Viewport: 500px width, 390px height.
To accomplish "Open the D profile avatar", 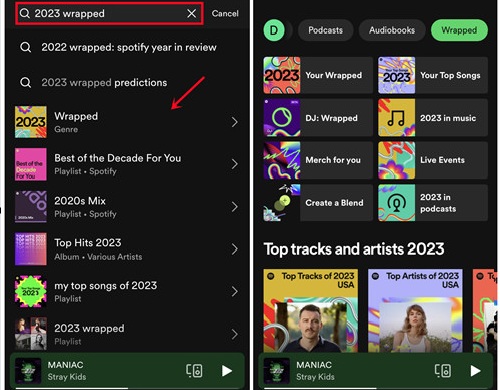I will [274, 30].
